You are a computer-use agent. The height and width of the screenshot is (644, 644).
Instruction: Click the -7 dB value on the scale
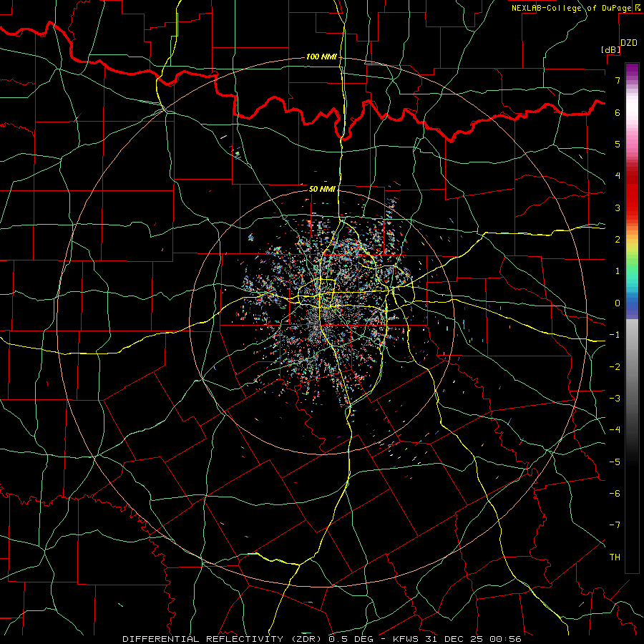[x=615, y=525]
